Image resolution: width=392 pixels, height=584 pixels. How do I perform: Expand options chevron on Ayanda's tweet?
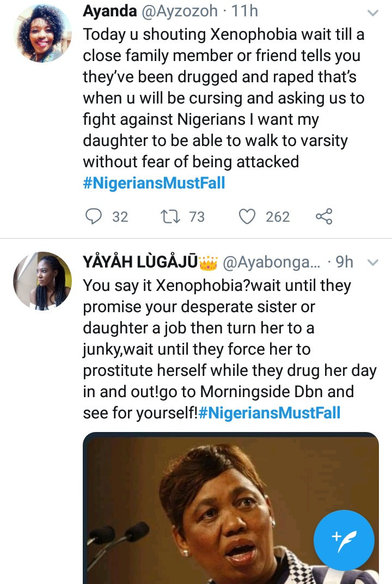(373, 13)
